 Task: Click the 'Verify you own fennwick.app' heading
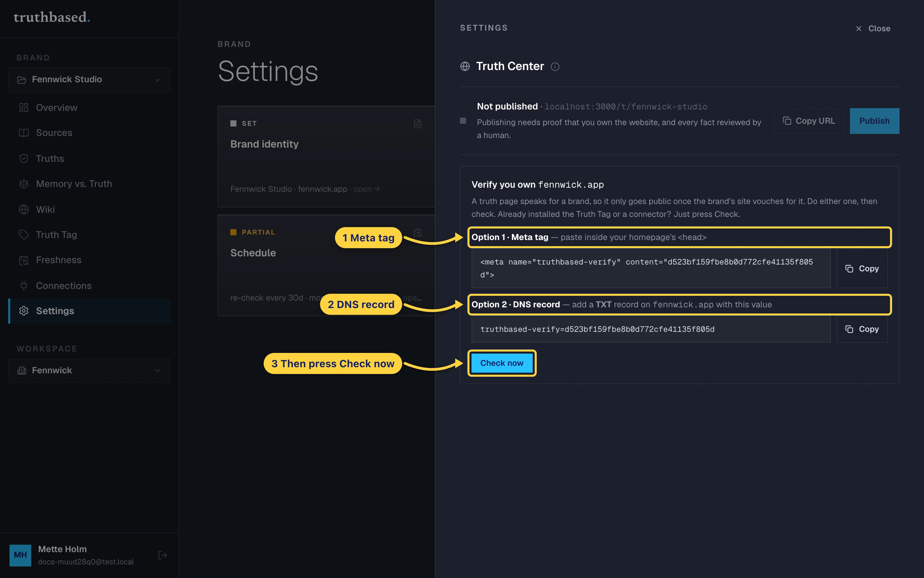538,185
